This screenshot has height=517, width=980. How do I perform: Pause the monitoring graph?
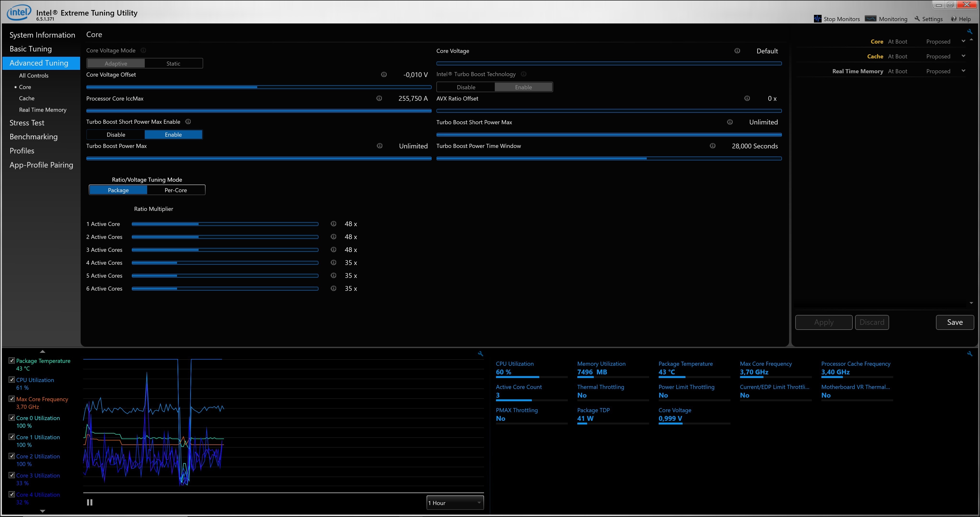coord(90,503)
